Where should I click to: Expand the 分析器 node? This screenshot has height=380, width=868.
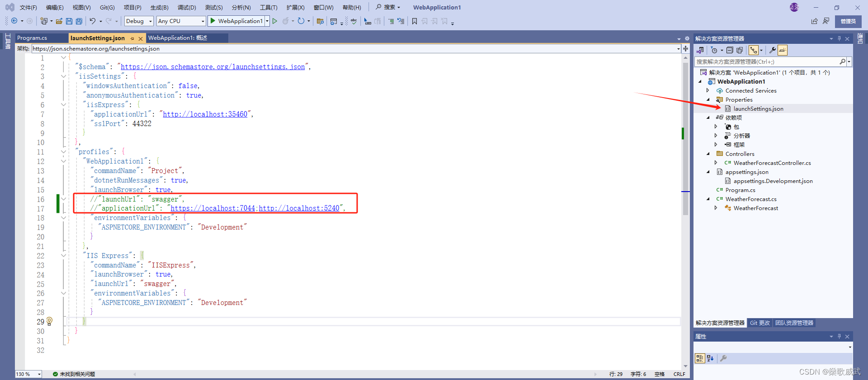point(716,136)
